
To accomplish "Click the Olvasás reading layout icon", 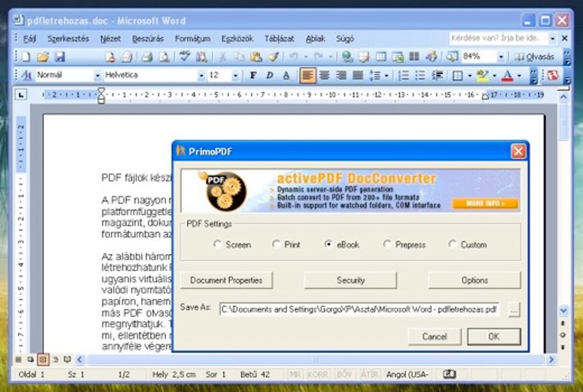I will coord(535,57).
